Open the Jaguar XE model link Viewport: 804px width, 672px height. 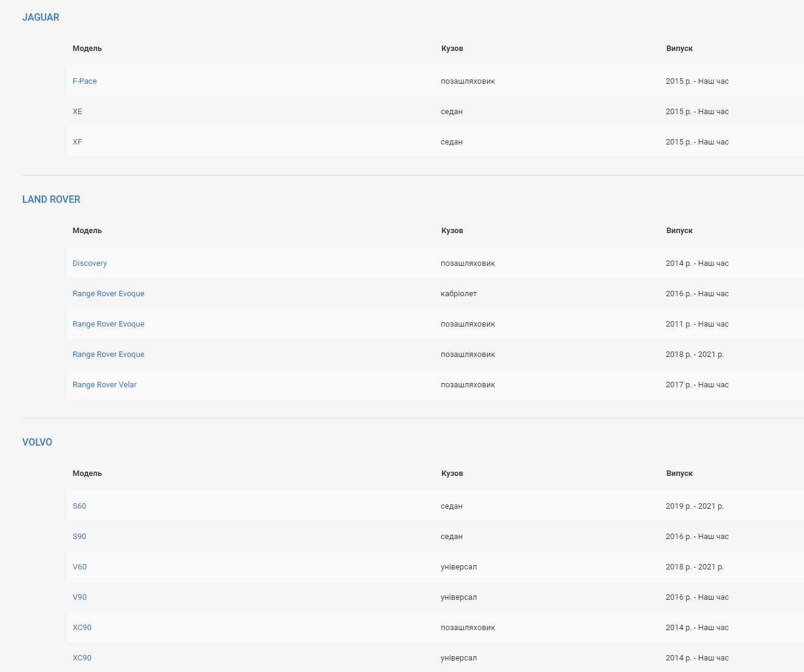[x=77, y=111]
